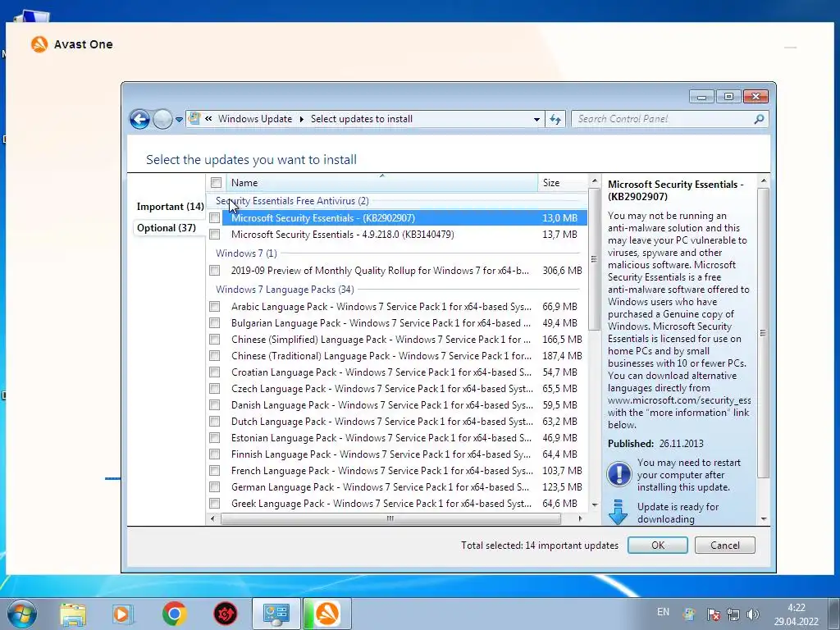Screen dimensions: 840x630
Task: Select the Danish Language Pack row
Action: point(396,405)
